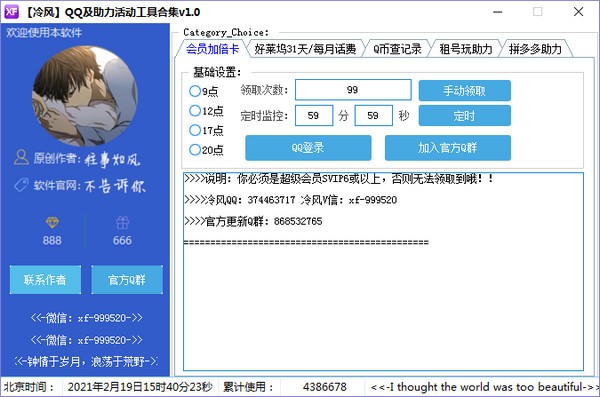
Task: Click the tag icon beside 软件官网
Action: click(21, 185)
